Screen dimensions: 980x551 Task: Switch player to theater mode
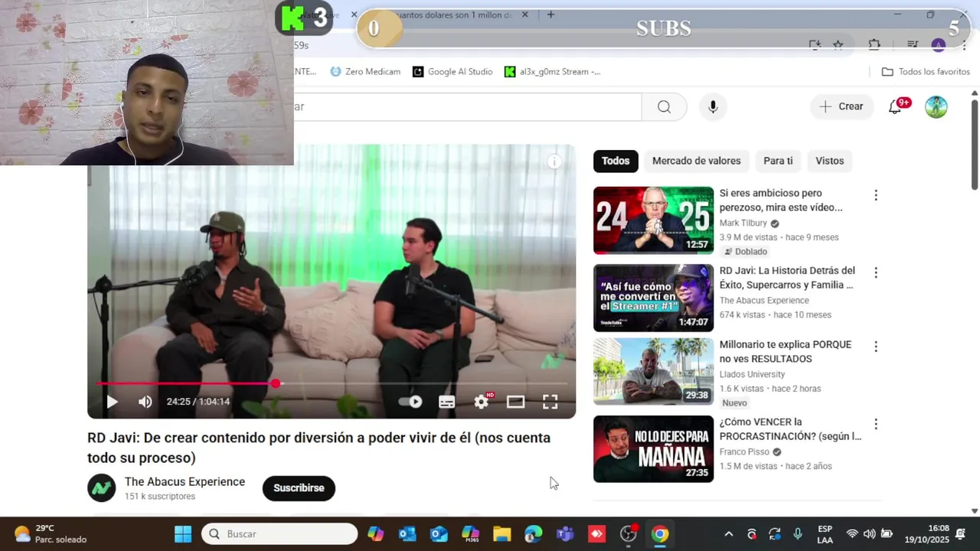tap(515, 402)
